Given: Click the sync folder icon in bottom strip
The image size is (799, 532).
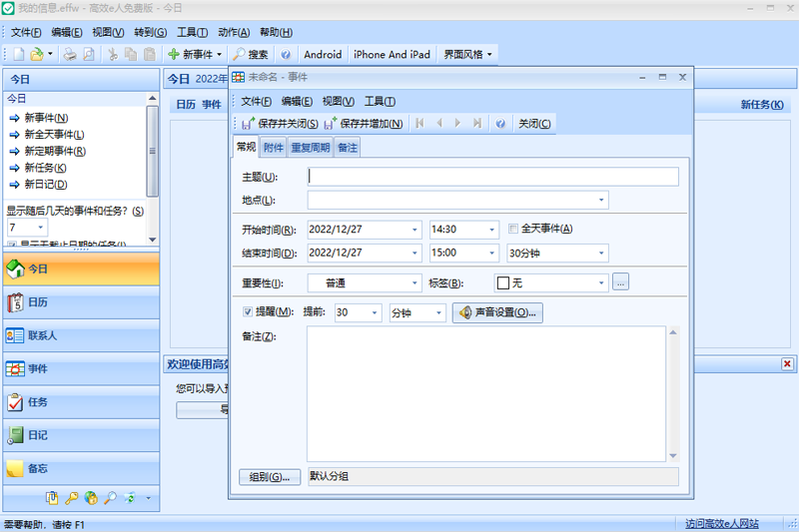Looking at the screenshot, I should click(130, 498).
